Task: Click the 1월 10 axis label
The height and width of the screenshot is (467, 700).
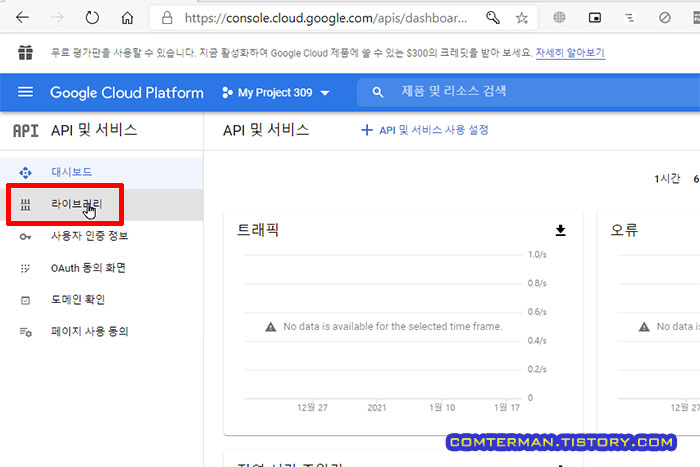Action: tap(442, 408)
